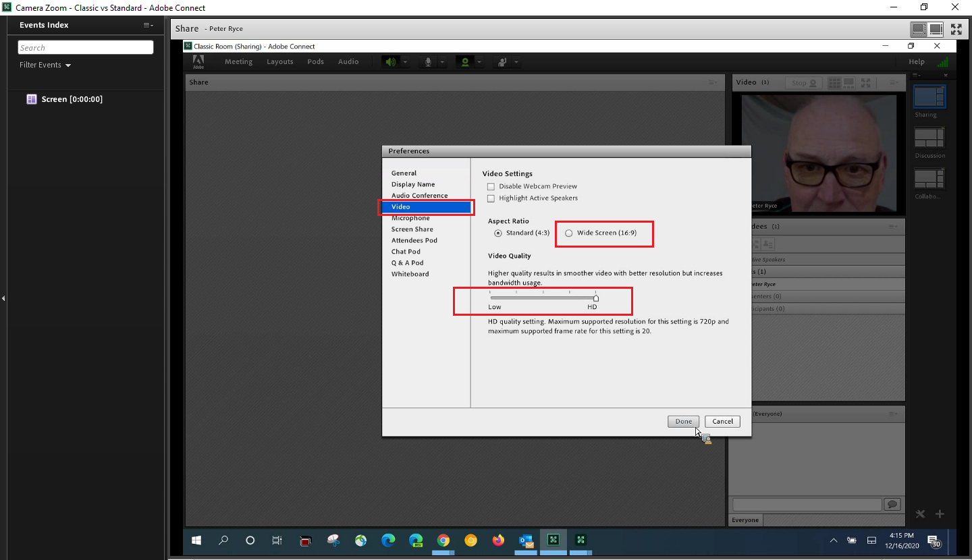The width and height of the screenshot is (972, 560).
Task: Switch Video pod to grid view
Action: click(834, 83)
